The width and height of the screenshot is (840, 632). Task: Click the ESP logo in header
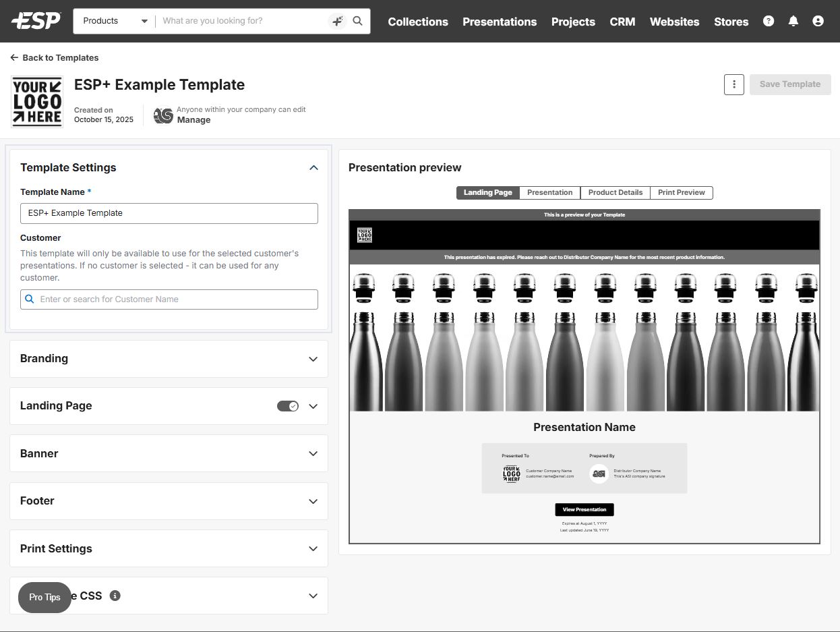click(x=36, y=21)
